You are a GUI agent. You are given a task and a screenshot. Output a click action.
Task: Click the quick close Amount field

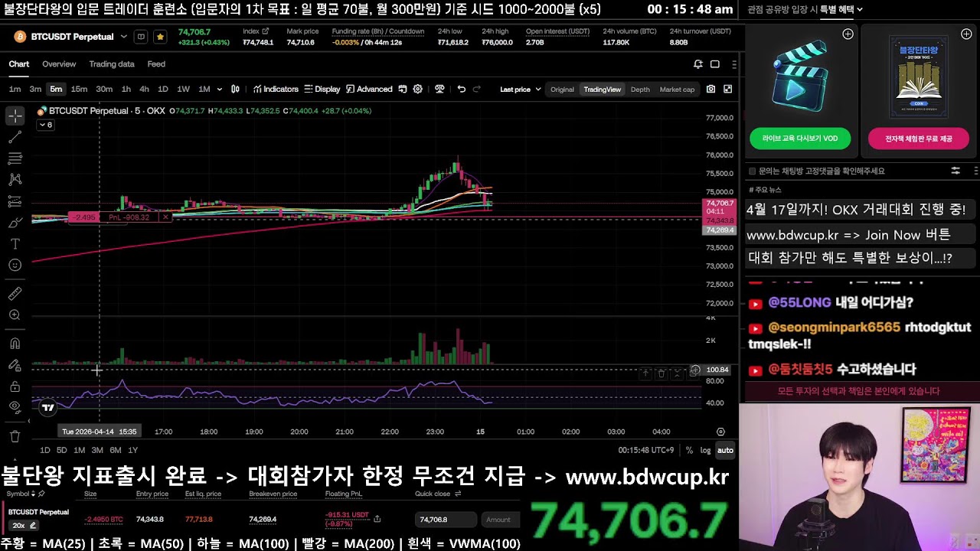[x=501, y=520]
